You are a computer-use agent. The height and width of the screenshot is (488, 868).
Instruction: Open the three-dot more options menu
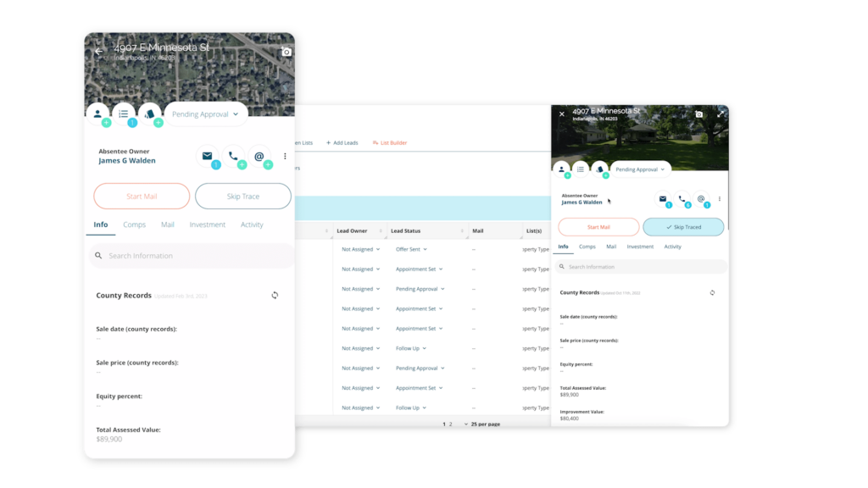pos(285,154)
